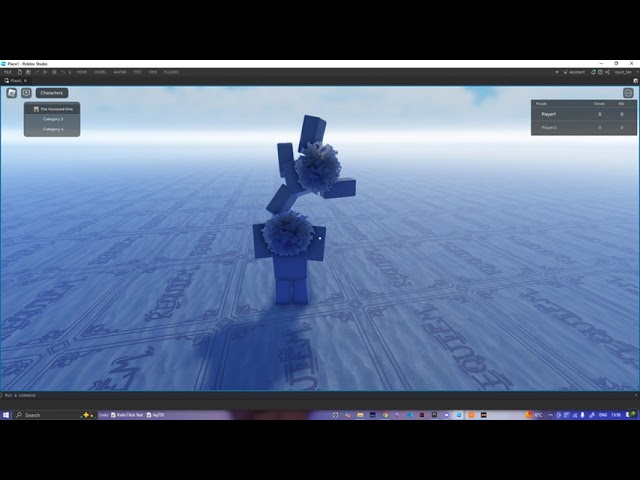The width and height of the screenshot is (640, 480).
Task: Expand the dropdown arrow left of Assistant
Action: [557, 72]
